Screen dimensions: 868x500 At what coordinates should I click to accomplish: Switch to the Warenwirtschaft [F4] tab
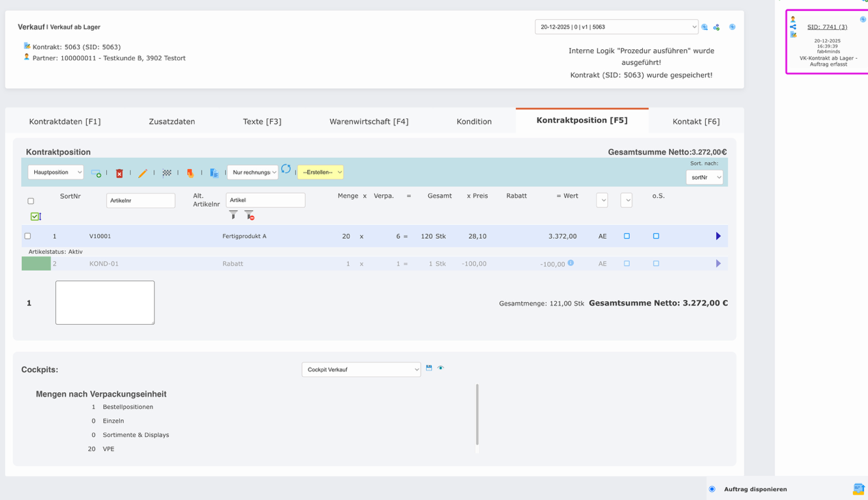pos(369,122)
